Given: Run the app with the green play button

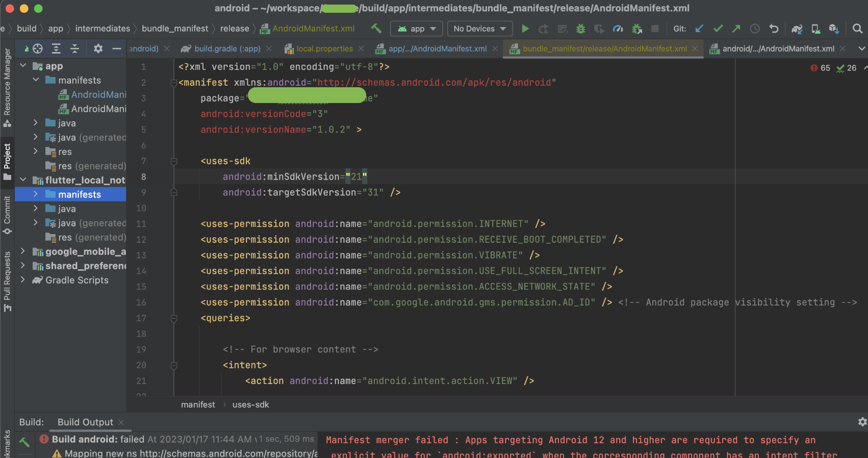Looking at the screenshot, I should (x=525, y=29).
